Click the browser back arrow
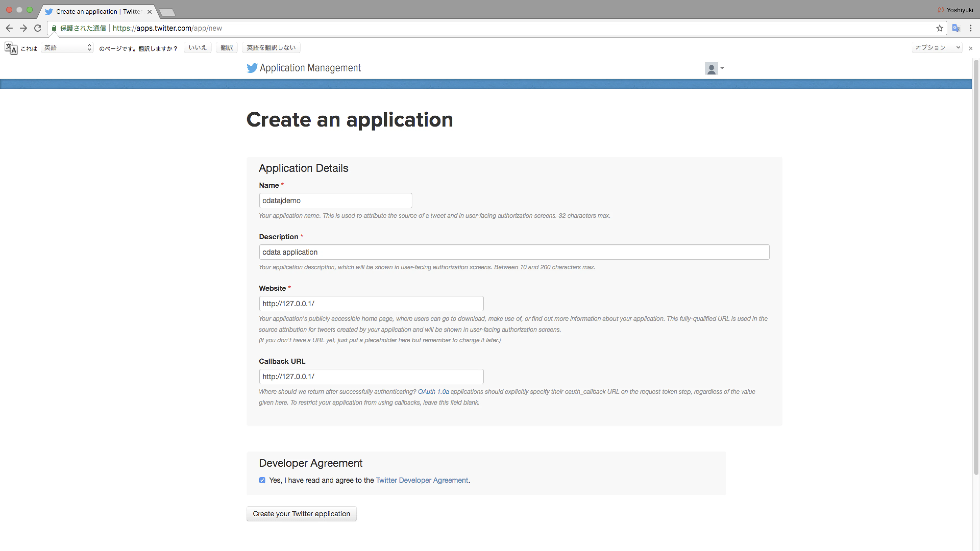 (x=9, y=28)
